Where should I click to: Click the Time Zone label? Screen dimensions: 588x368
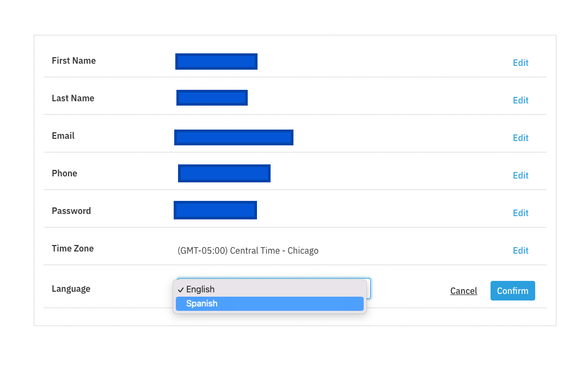[72, 248]
